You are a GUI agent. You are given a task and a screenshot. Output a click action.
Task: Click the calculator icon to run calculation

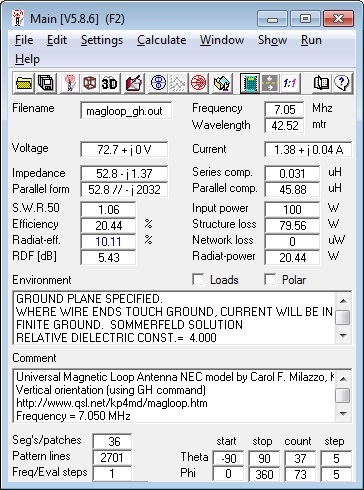(250, 83)
